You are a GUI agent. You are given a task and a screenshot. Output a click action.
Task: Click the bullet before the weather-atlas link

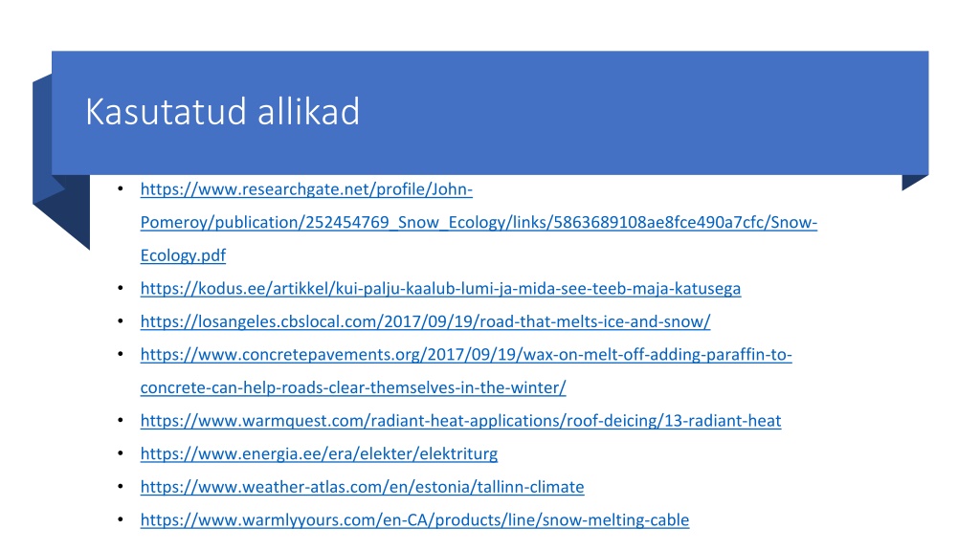(x=121, y=487)
